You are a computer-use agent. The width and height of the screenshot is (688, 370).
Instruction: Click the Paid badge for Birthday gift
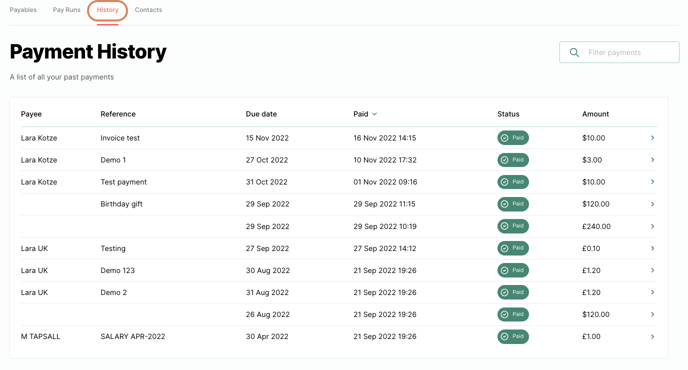(x=513, y=204)
